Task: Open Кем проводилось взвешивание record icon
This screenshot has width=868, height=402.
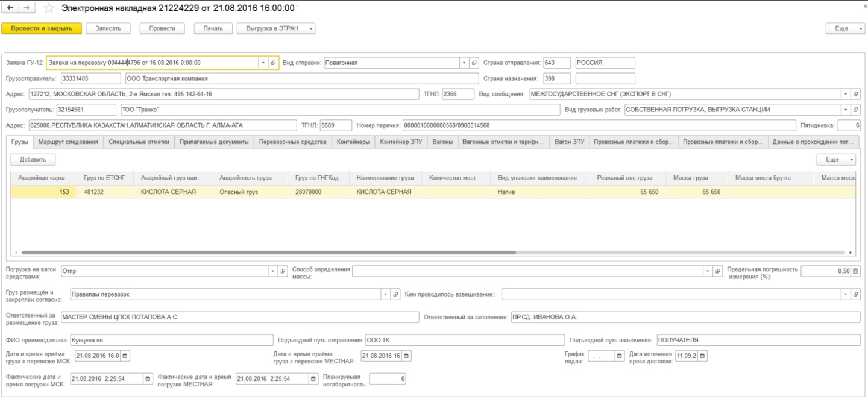Action: point(855,294)
